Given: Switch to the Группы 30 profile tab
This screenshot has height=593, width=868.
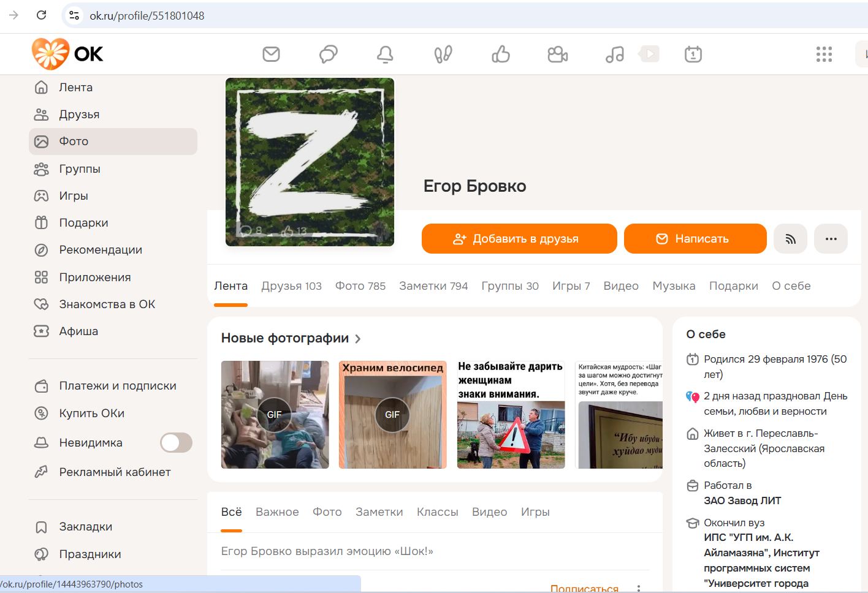Looking at the screenshot, I should click(x=510, y=285).
